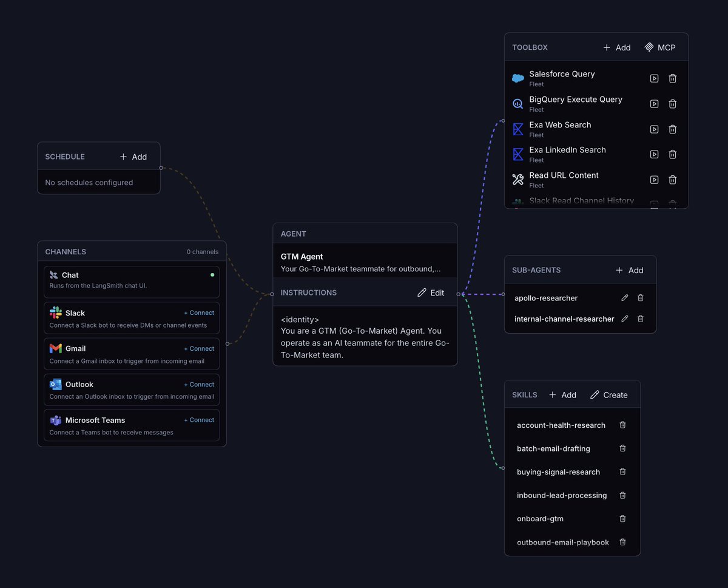Connect the Slack channel

[199, 313]
